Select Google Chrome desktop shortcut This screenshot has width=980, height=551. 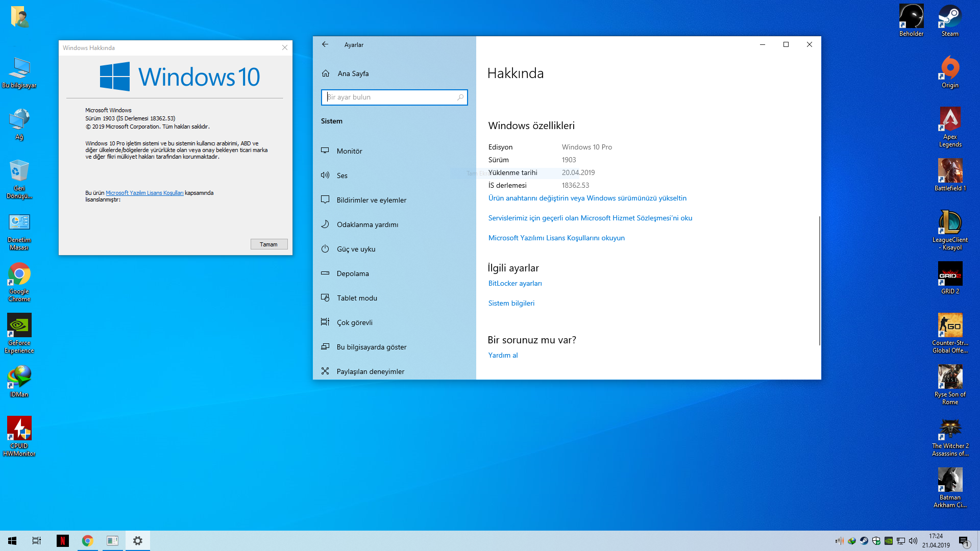[19, 282]
